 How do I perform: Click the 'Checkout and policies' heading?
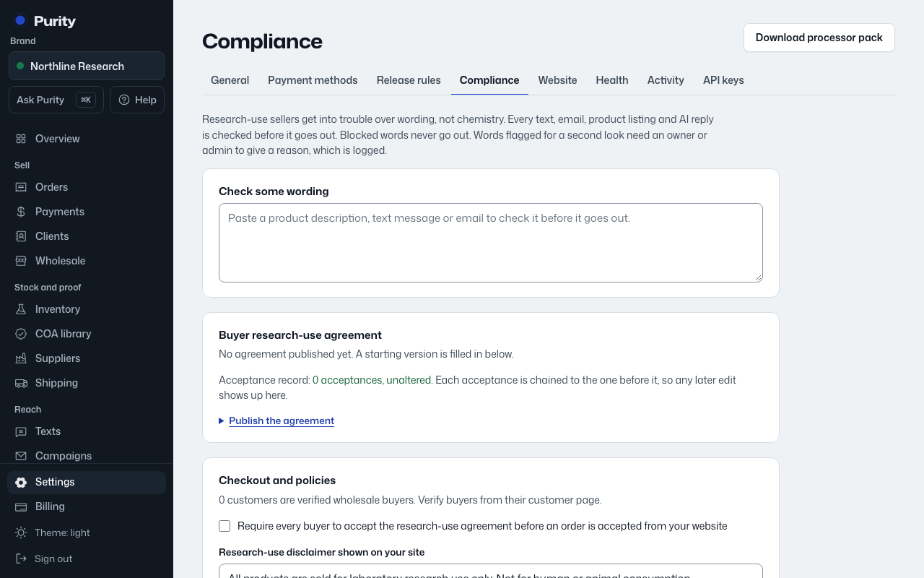(x=277, y=480)
